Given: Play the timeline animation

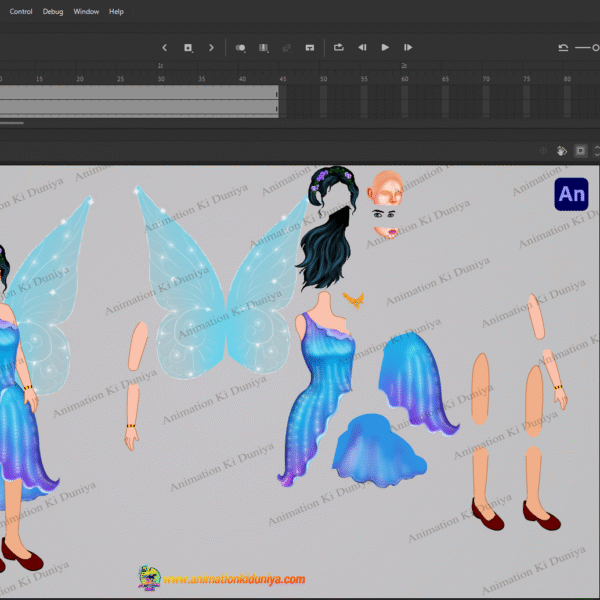Looking at the screenshot, I should coord(385,47).
